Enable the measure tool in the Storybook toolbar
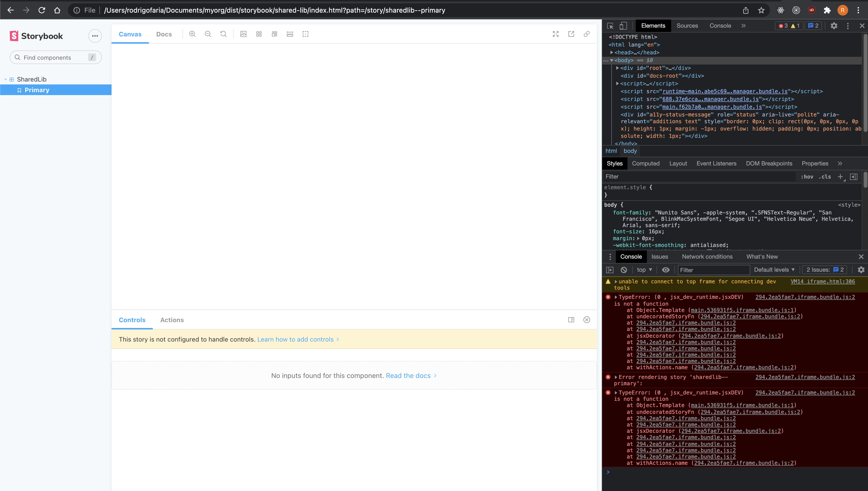The width and height of the screenshot is (868, 491). pos(290,34)
